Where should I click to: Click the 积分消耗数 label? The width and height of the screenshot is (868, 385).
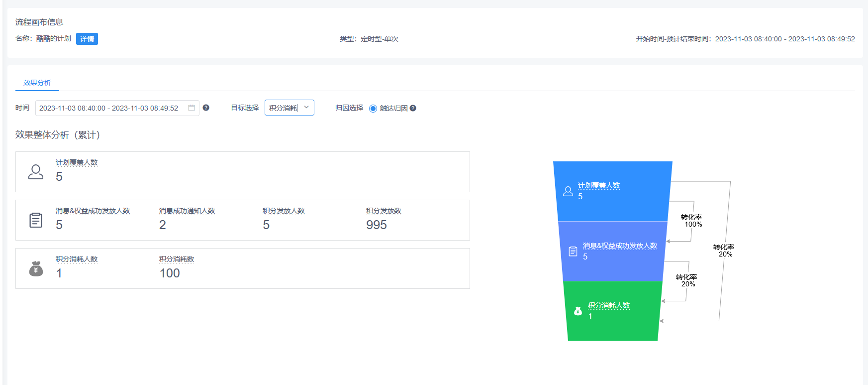click(177, 259)
